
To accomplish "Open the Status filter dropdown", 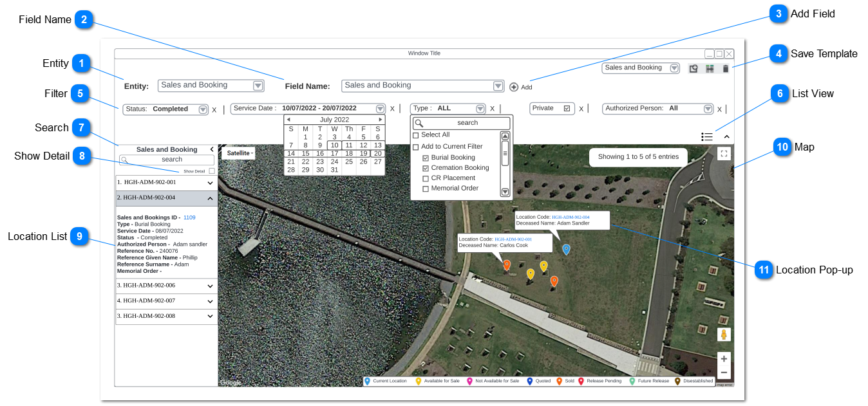I will coord(203,109).
